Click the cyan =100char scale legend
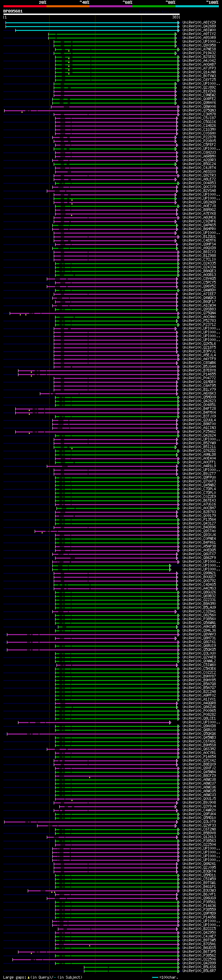 (x=164, y=977)
